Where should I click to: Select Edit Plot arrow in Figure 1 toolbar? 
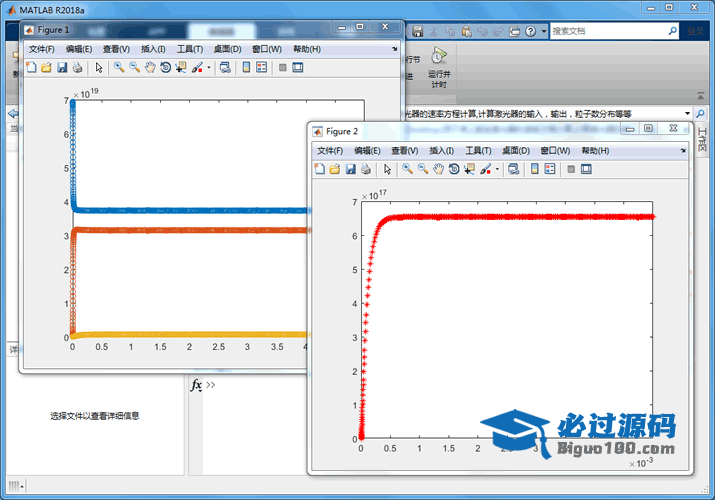tap(99, 68)
